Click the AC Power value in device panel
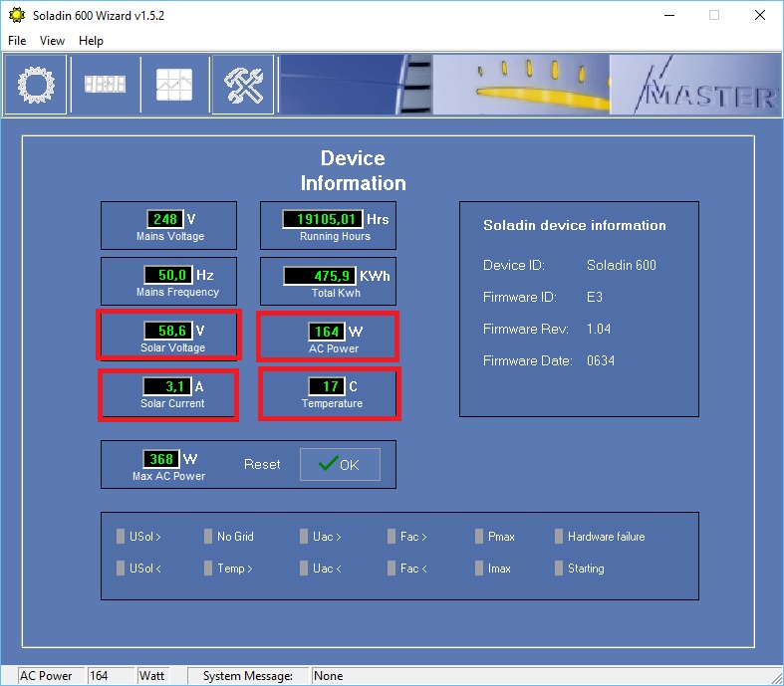This screenshot has height=686, width=784. click(327, 332)
